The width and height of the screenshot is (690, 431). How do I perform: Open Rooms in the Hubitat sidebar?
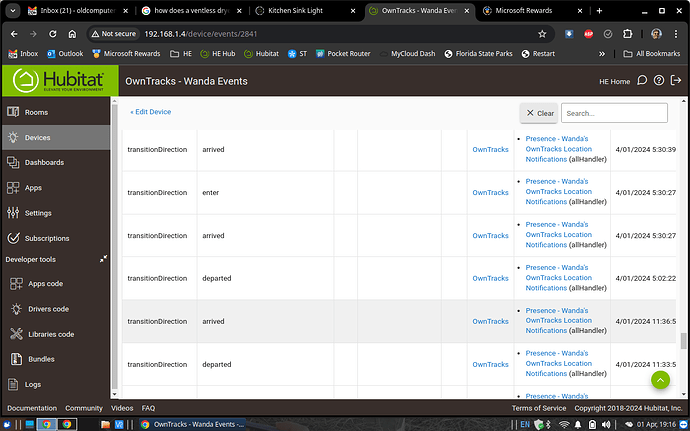click(x=55, y=112)
